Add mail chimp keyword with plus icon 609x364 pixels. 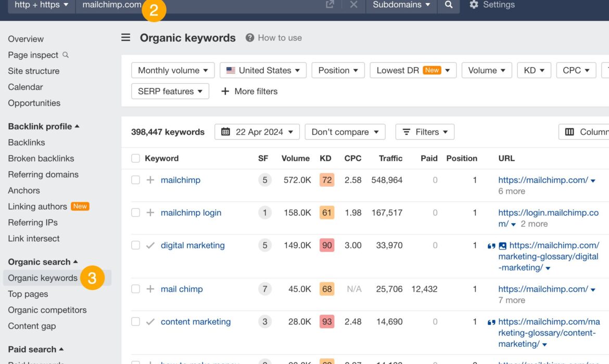[150, 289]
